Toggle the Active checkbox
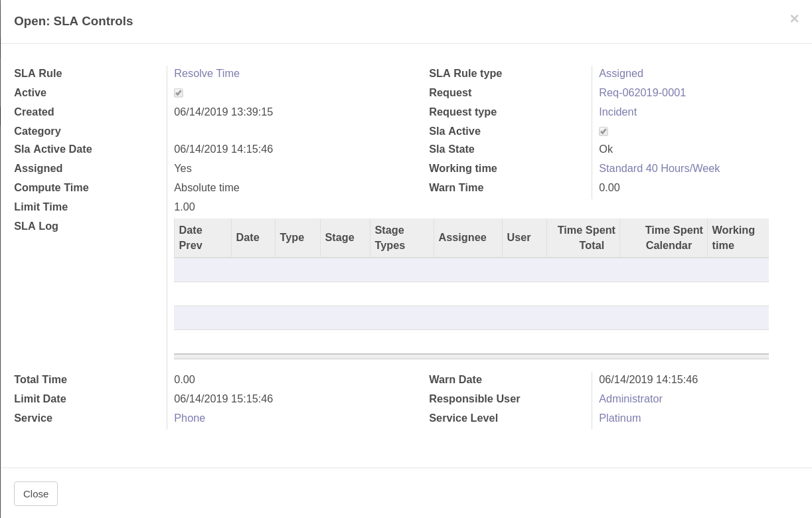 tap(178, 93)
